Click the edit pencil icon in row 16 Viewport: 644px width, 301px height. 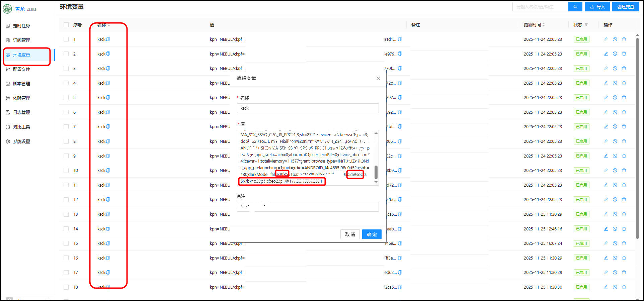(606, 258)
